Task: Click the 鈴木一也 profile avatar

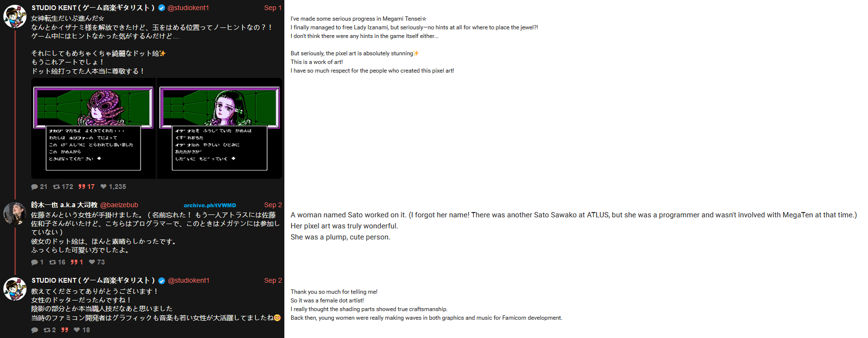Action: tap(15, 213)
